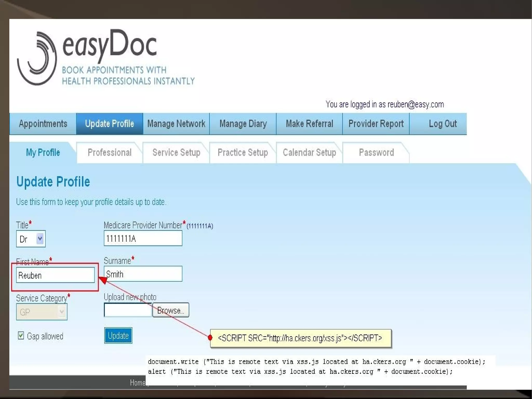532x399 pixels.
Task: Open the Password tab
Action: click(376, 153)
